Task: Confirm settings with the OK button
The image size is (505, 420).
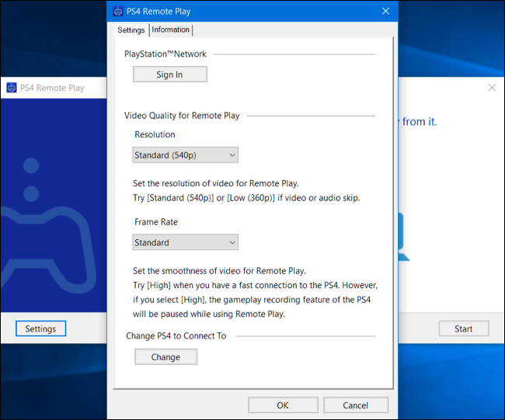Action: click(282, 405)
